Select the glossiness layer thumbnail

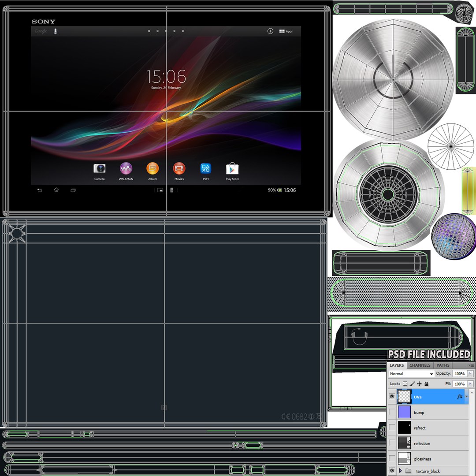pos(404,459)
